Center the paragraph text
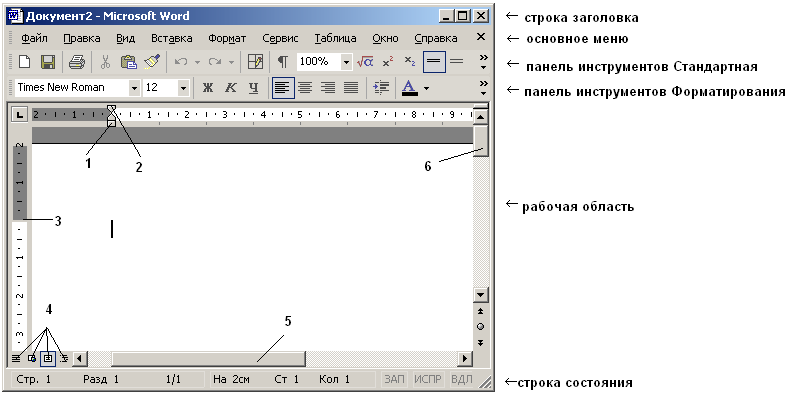The image size is (792, 401). [x=305, y=88]
